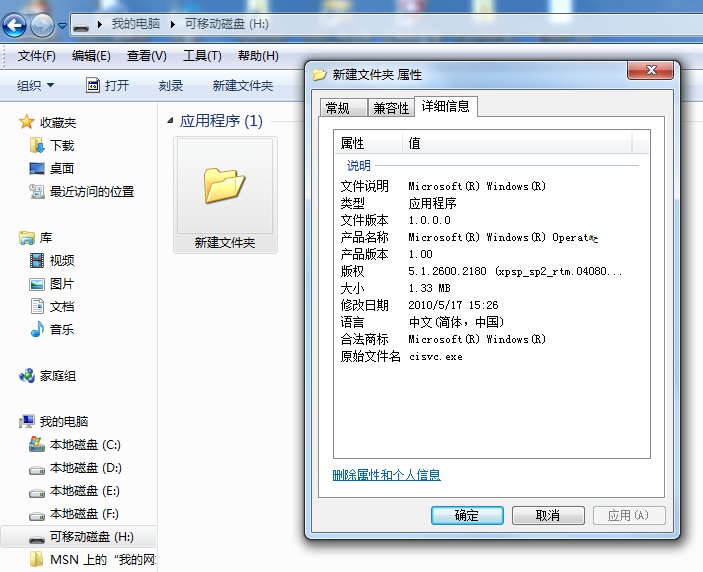Click the 最近访问的位置 icon

pyautogui.click(x=37, y=191)
